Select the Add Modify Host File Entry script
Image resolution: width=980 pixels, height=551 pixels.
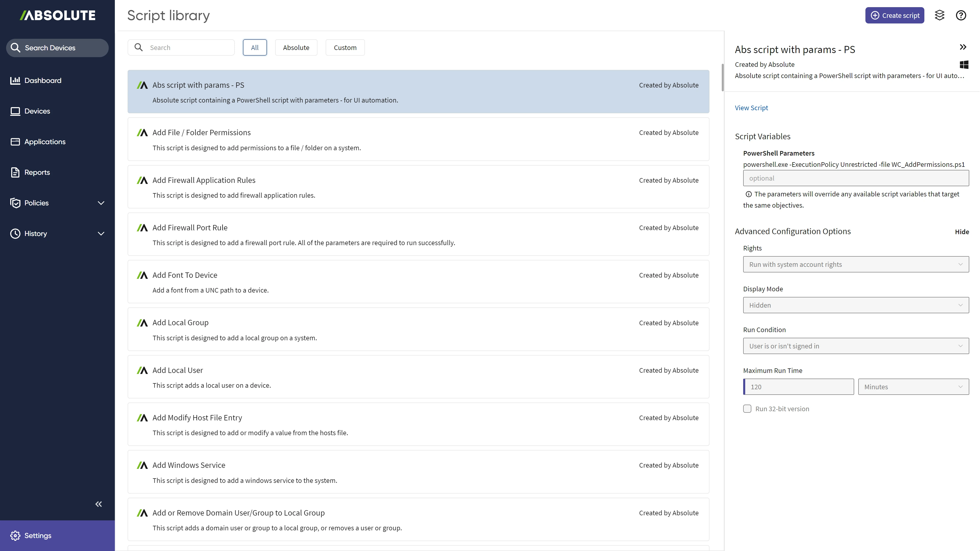(419, 424)
